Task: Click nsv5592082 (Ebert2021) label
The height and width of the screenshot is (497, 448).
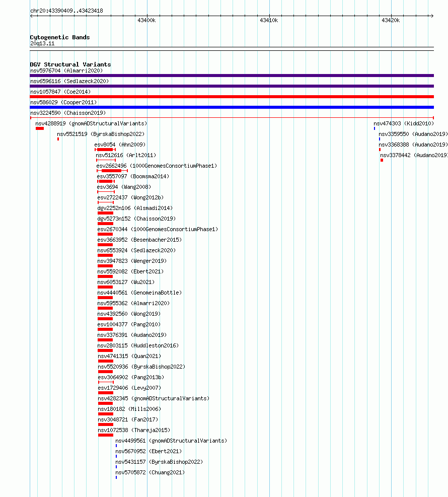Action: [x=130, y=271]
